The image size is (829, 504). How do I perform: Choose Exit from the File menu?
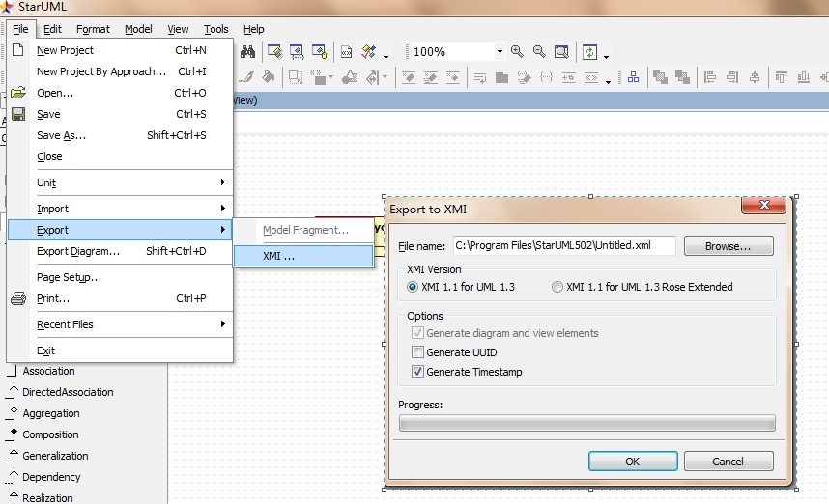point(120,350)
